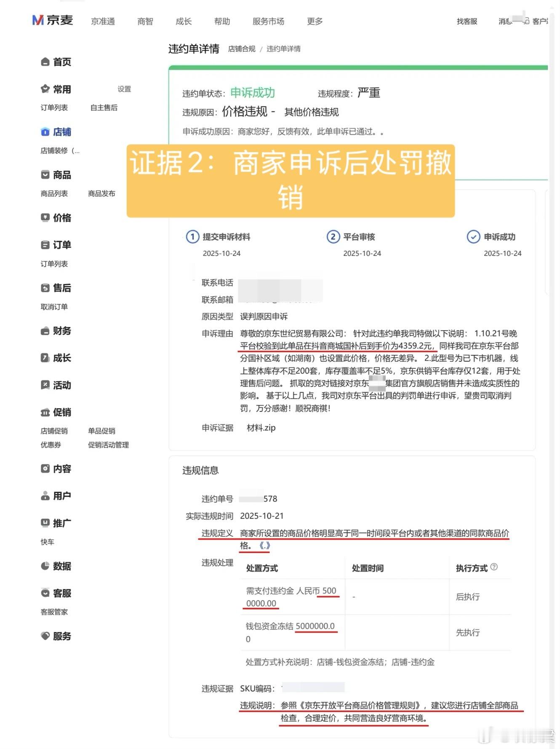560x749 pixels.
Task: Open 成长 in top navigation
Action: point(184,21)
